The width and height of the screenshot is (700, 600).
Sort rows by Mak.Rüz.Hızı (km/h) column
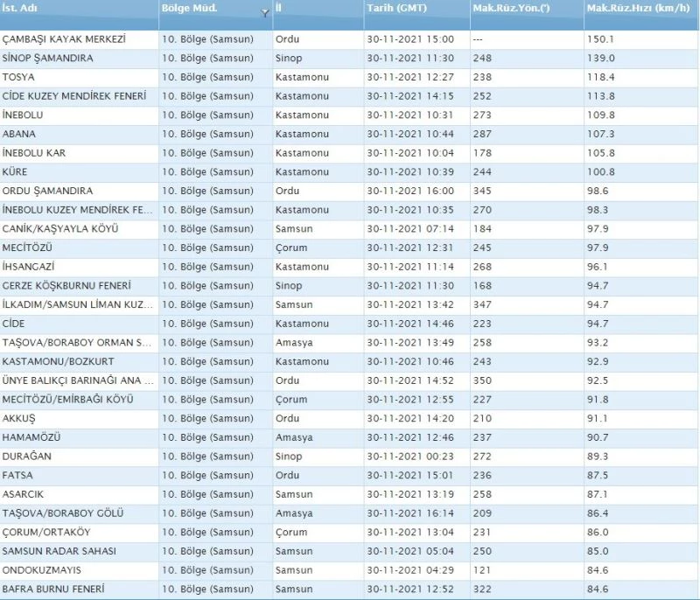(x=630, y=9)
